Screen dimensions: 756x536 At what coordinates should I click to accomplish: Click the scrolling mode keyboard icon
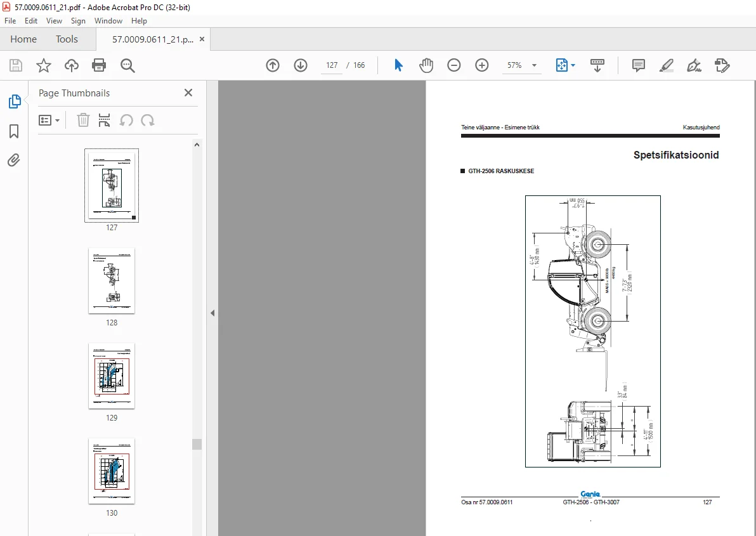[597, 65]
